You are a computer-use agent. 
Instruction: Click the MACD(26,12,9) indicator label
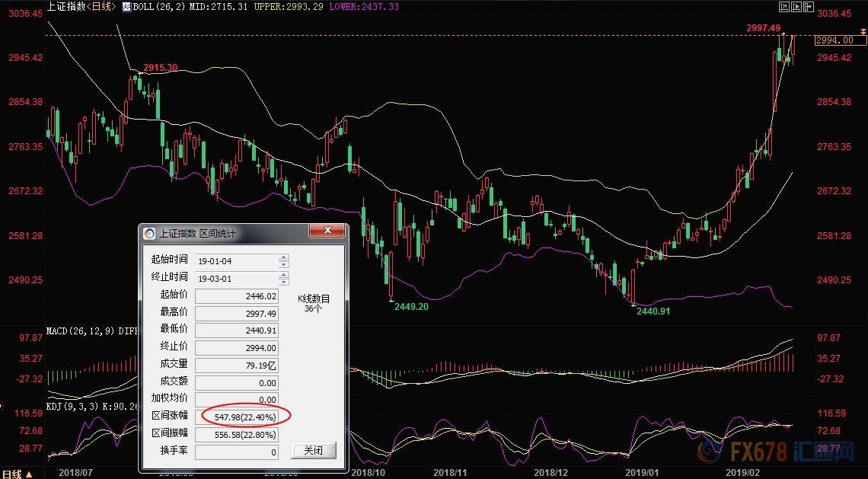[x=80, y=331]
